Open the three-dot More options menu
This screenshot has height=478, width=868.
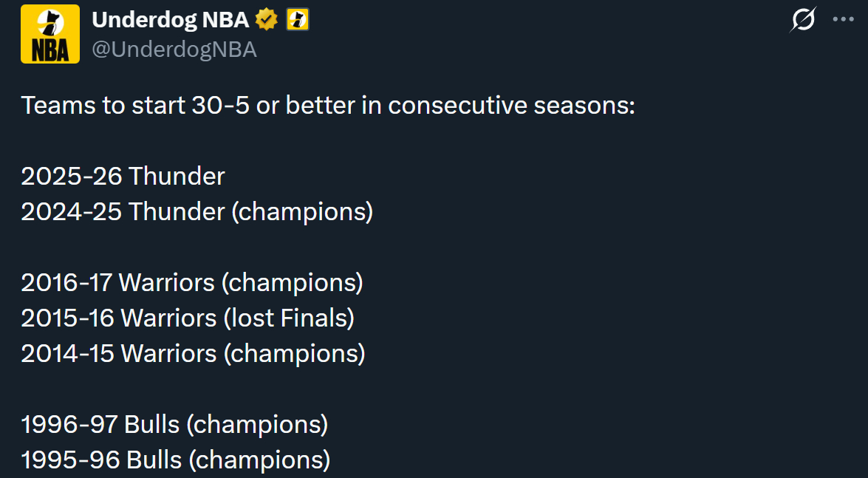pos(843,20)
